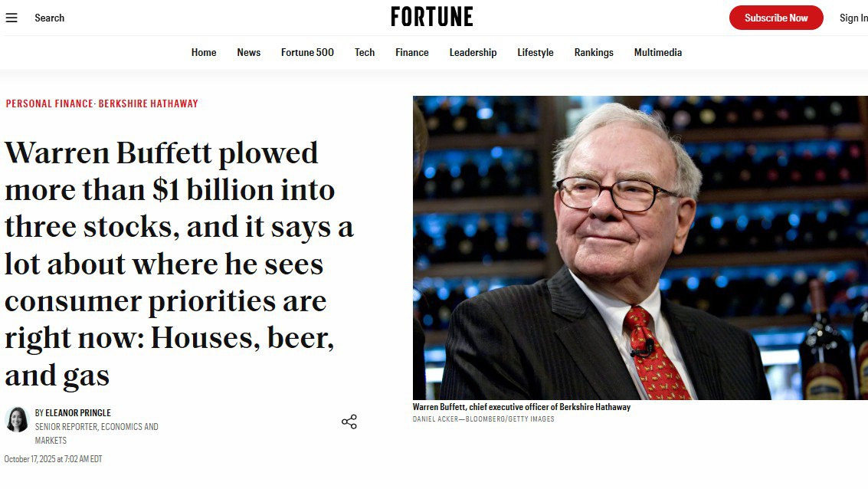Open the Tech nav item
The height and width of the screenshot is (489, 868).
click(x=365, y=53)
